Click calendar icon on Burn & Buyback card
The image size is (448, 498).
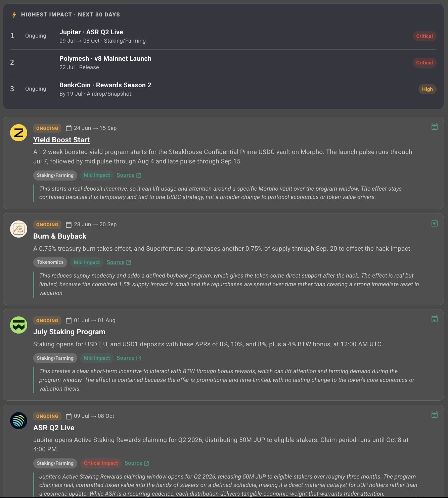[434, 223]
